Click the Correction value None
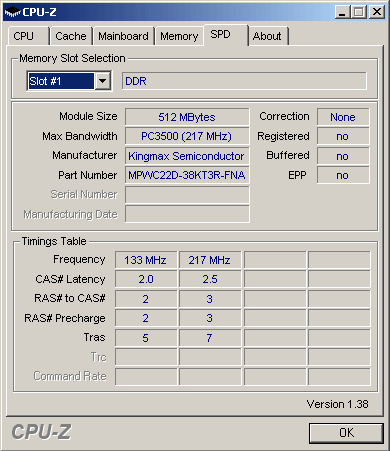 coord(343,117)
